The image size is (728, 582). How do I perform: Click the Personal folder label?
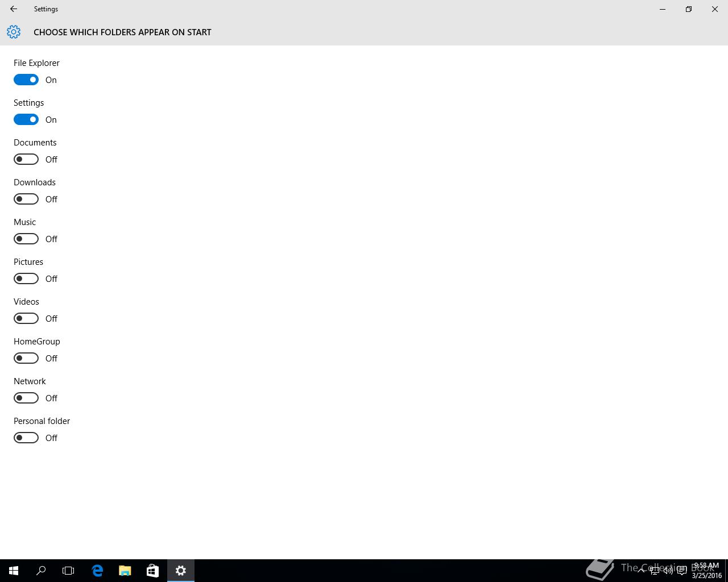(x=42, y=421)
